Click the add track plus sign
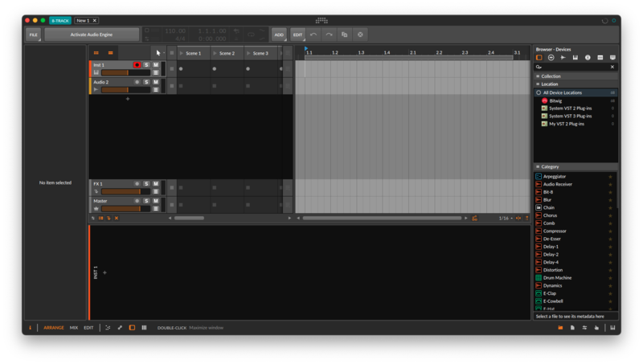The width and height of the screenshot is (643, 364). click(128, 99)
